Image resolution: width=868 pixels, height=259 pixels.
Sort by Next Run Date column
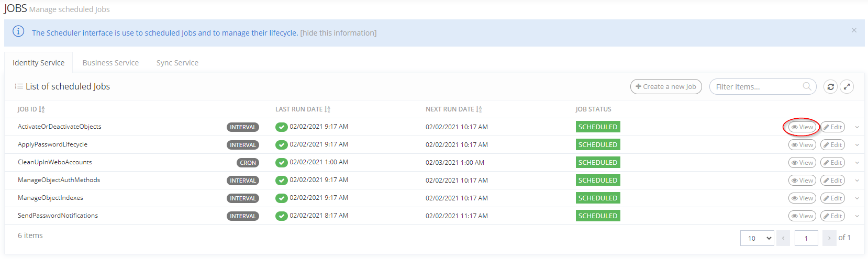479,109
